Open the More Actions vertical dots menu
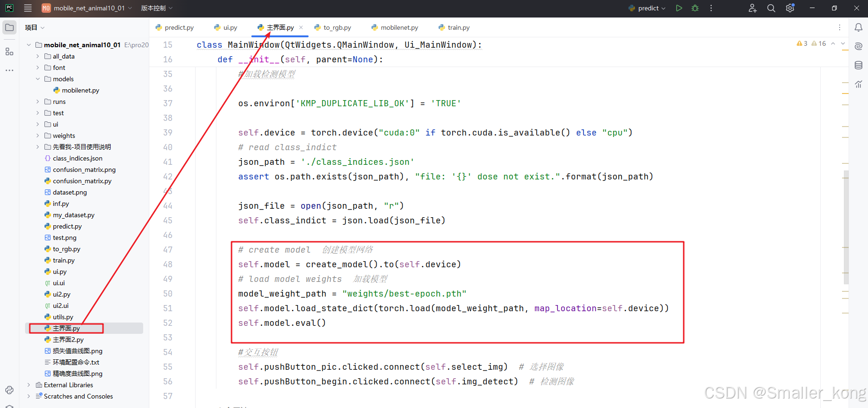This screenshot has height=408, width=868. (x=711, y=8)
